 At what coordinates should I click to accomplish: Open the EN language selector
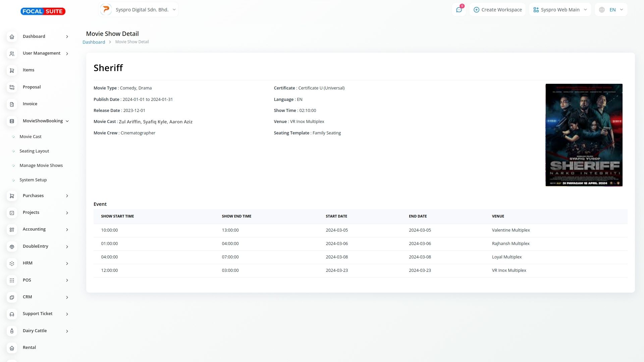tap(611, 10)
